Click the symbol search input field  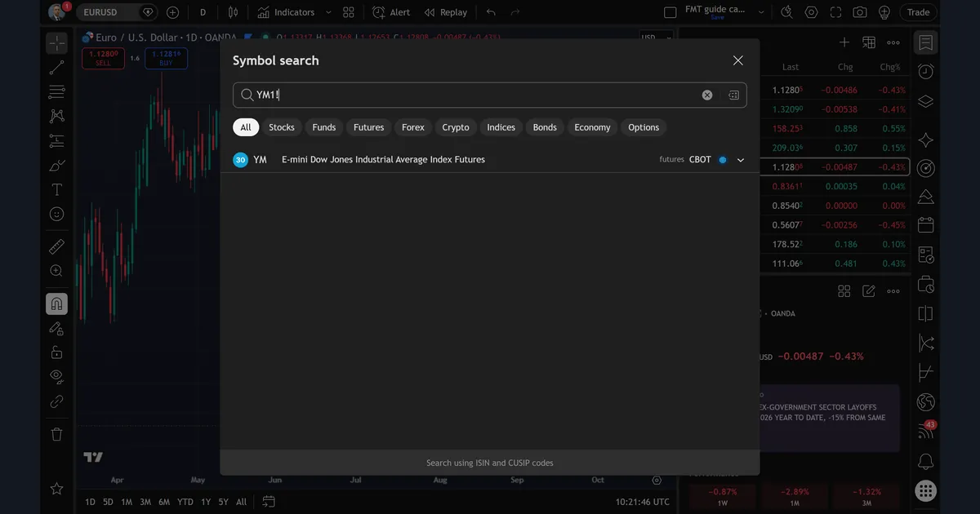click(490, 95)
